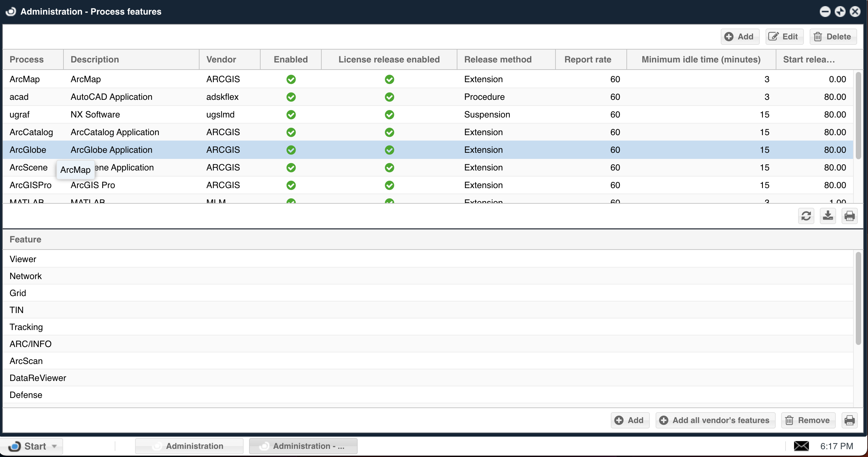Sort table by Process column header

pos(26,60)
